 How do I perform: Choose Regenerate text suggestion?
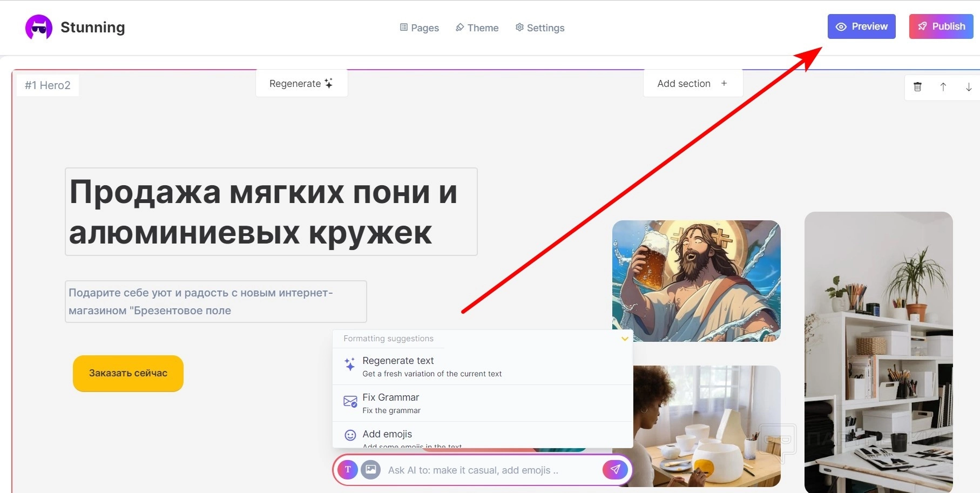tap(482, 367)
